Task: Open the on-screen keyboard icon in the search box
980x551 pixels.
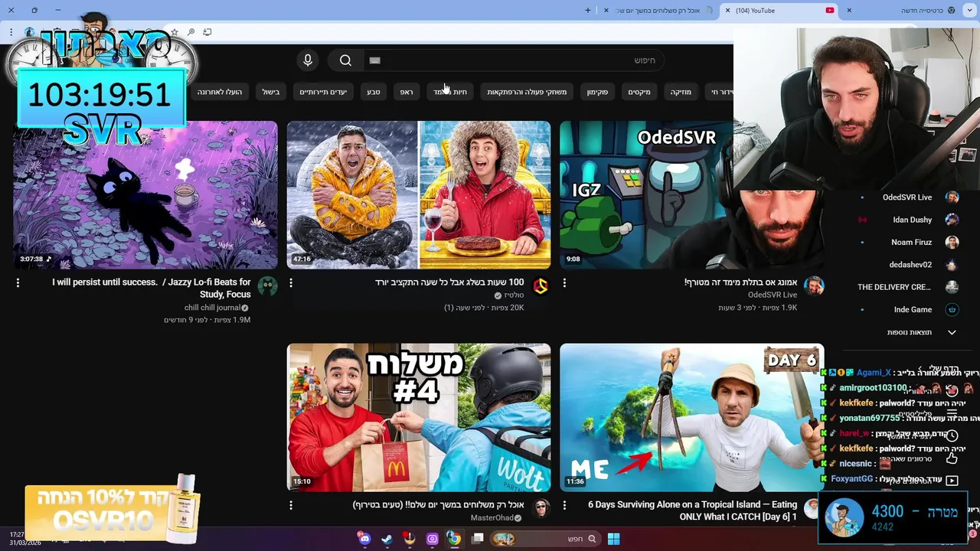Action: 374,60
